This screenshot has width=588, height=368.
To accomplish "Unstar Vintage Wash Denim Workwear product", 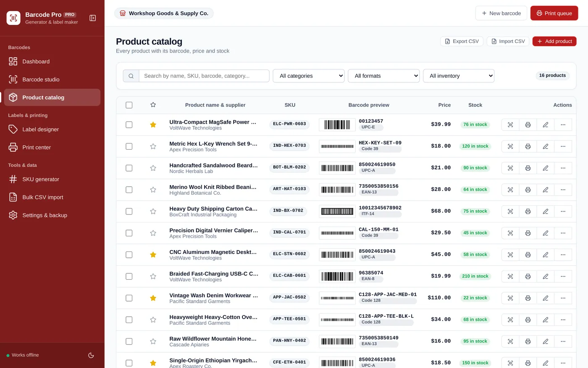I will (153, 298).
